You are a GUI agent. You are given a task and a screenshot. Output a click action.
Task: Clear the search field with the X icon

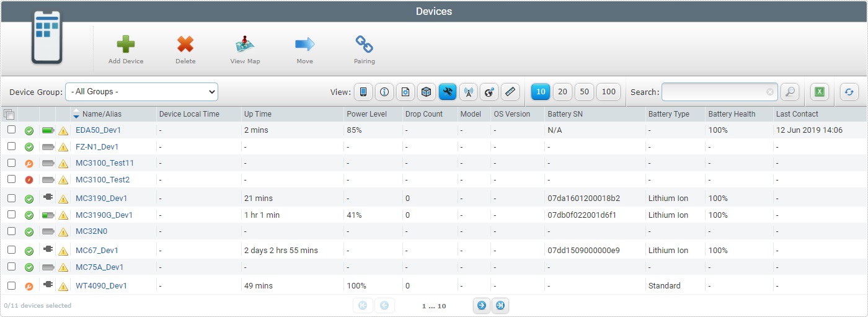coord(770,92)
